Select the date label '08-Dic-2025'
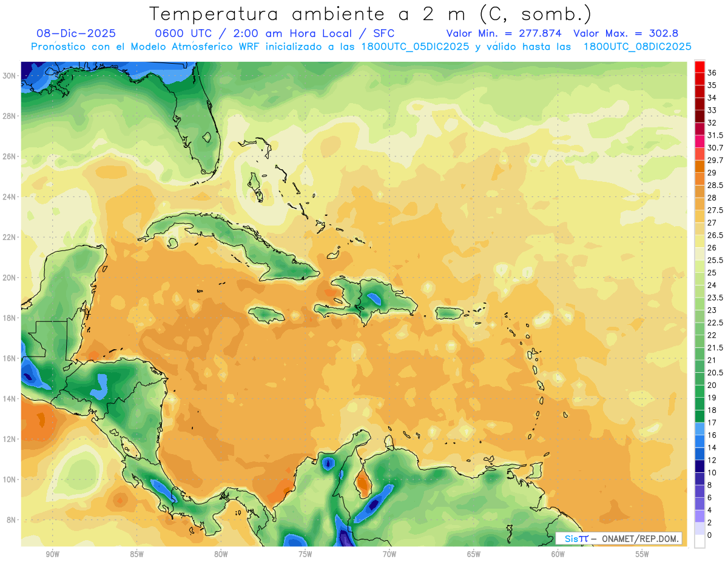Screen dimensions: 728x562 click(76, 34)
